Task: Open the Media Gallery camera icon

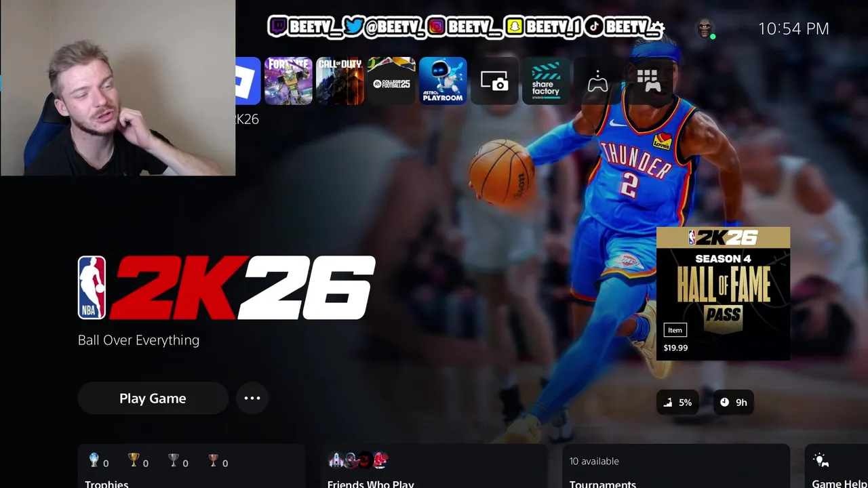Action: click(x=494, y=81)
